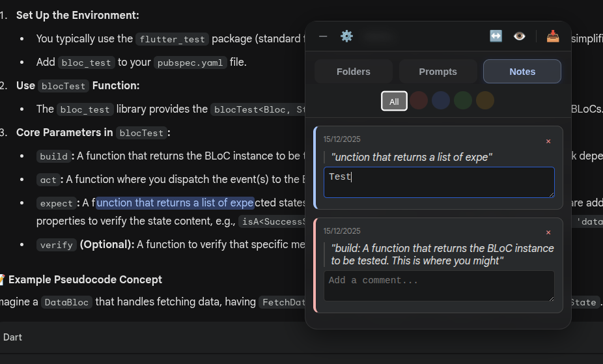Select the All notes filter
Viewport: 603px width, 364px height.
pyautogui.click(x=394, y=101)
